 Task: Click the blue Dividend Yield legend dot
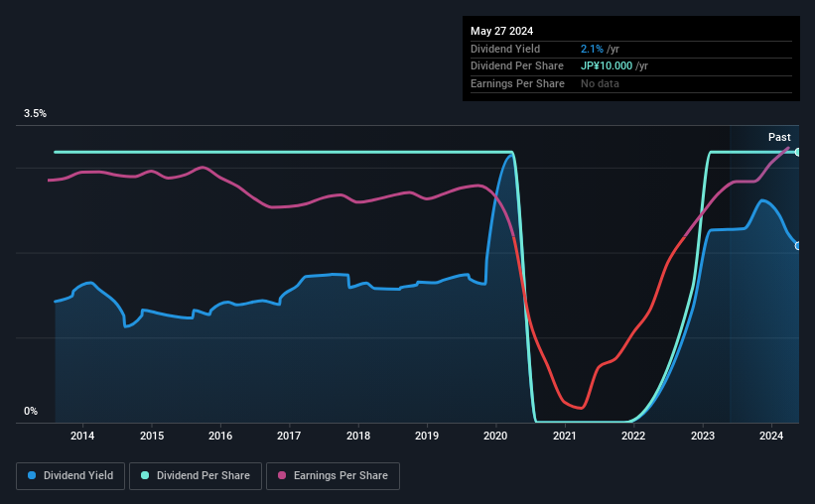pos(32,475)
